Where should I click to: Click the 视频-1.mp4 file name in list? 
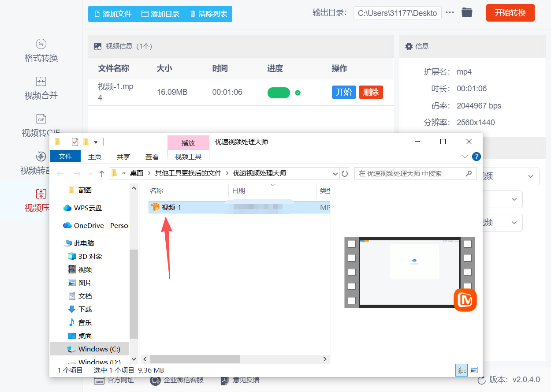115,92
